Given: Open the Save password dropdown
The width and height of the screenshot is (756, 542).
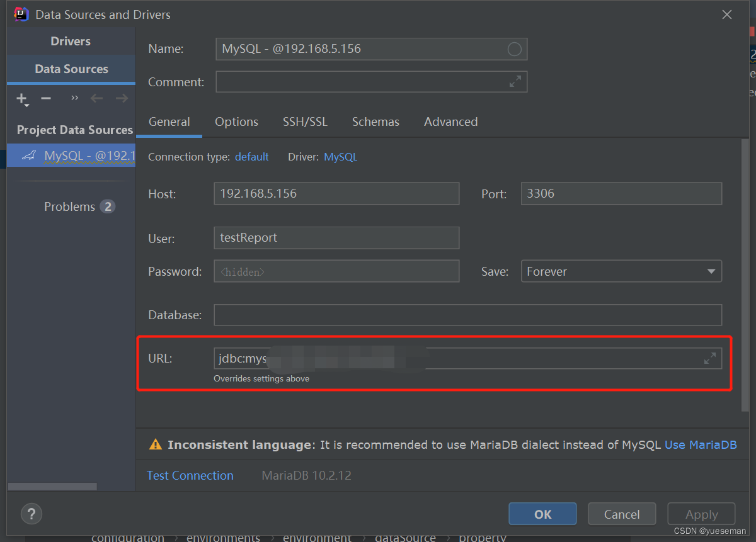Looking at the screenshot, I should [x=621, y=271].
